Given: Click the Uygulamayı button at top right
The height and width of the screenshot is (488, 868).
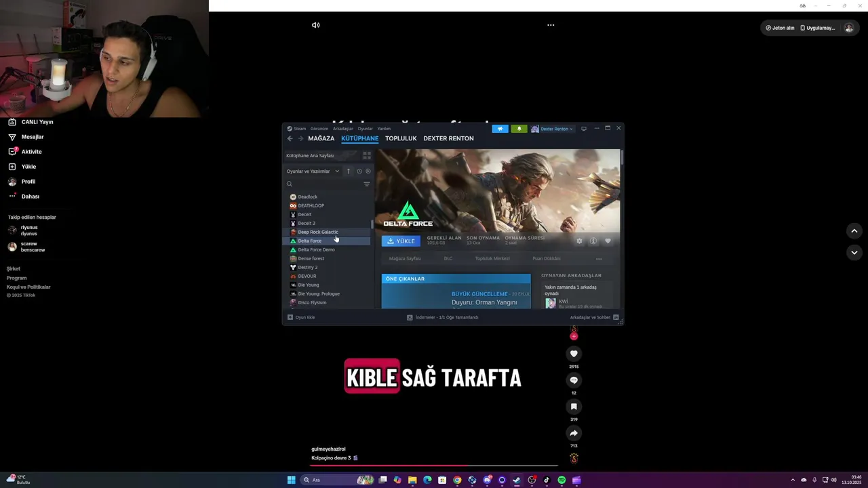Looking at the screenshot, I should click(x=818, y=28).
